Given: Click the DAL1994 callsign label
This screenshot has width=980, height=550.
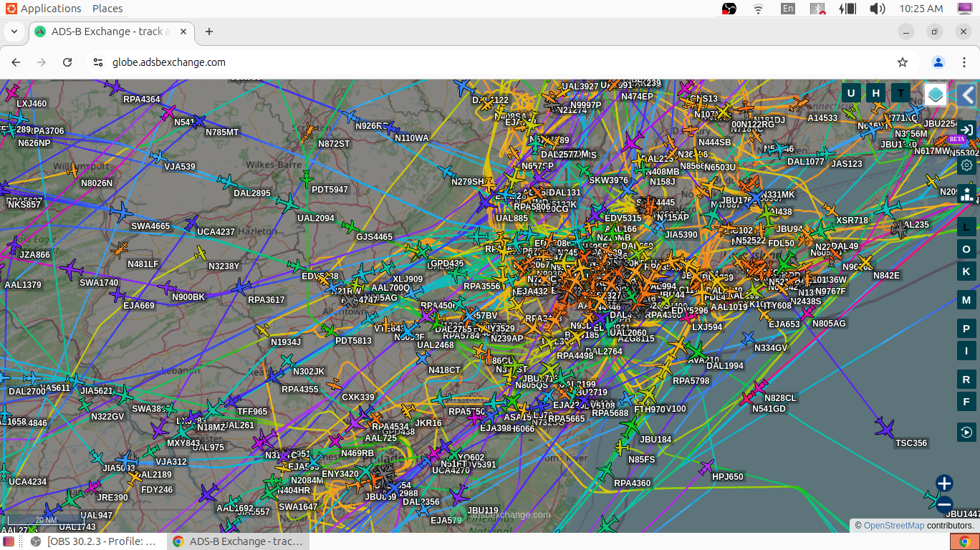Looking at the screenshot, I should point(725,366).
